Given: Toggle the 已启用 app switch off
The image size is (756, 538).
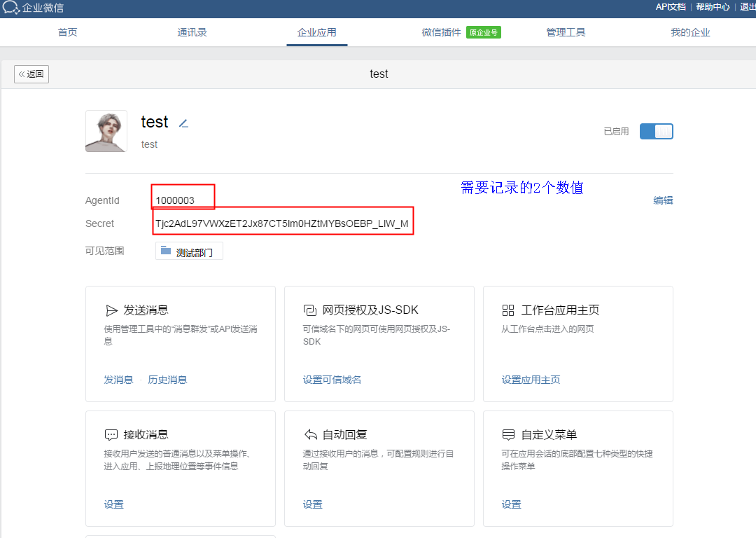Looking at the screenshot, I should 656,131.
